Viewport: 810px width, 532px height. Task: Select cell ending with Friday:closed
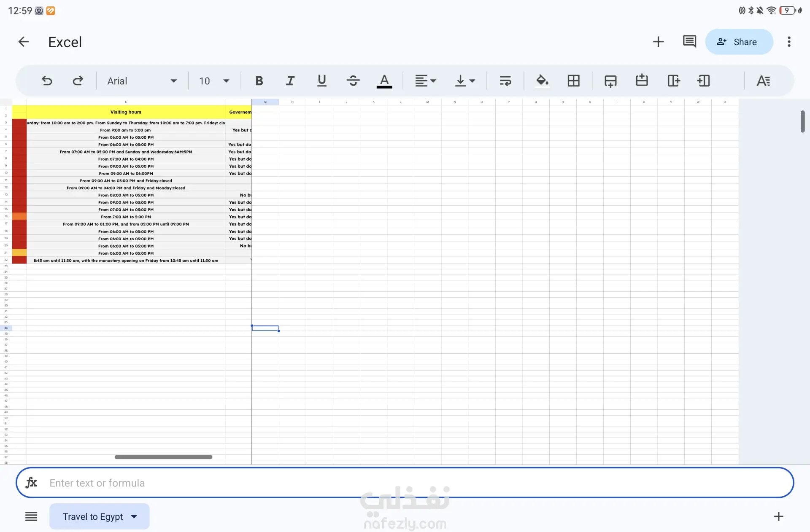coord(126,181)
